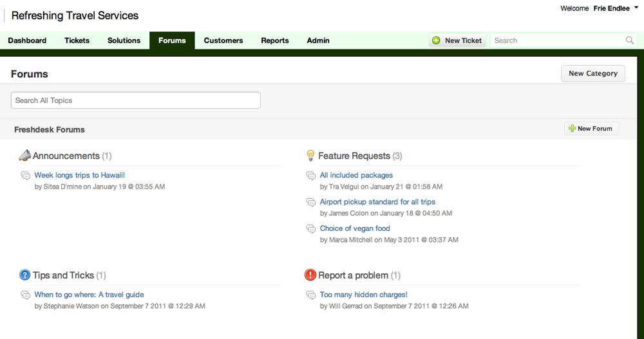The height and width of the screenshot is (339, 644).
Task: Click the green plus icon on New Ticket
Action: coord(437,41)
